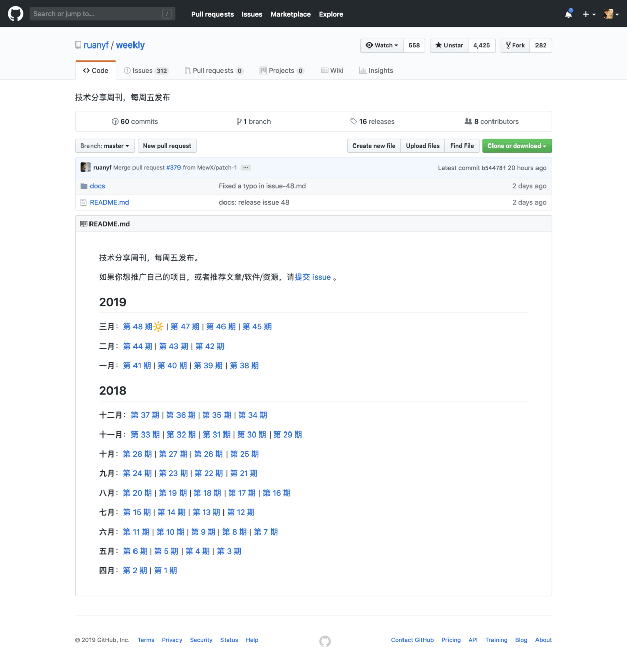Open footer Terms link

coord(146,640)
